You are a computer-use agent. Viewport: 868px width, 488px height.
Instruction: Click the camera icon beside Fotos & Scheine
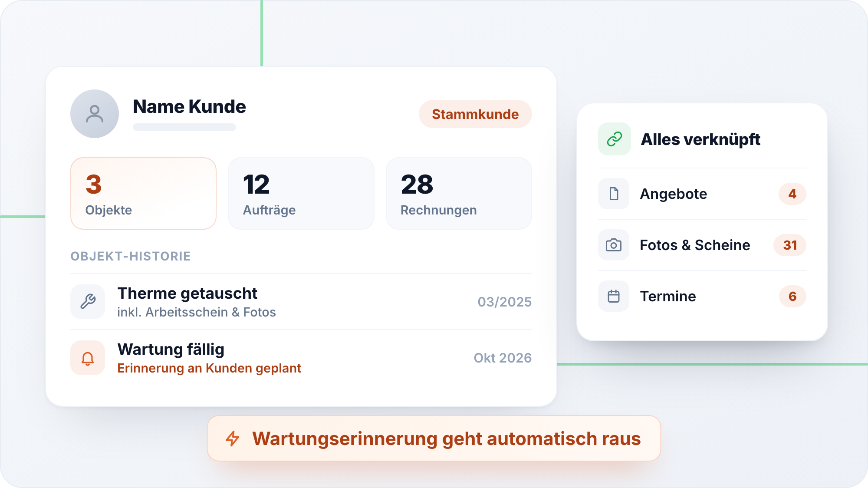[x=614, y=245]
